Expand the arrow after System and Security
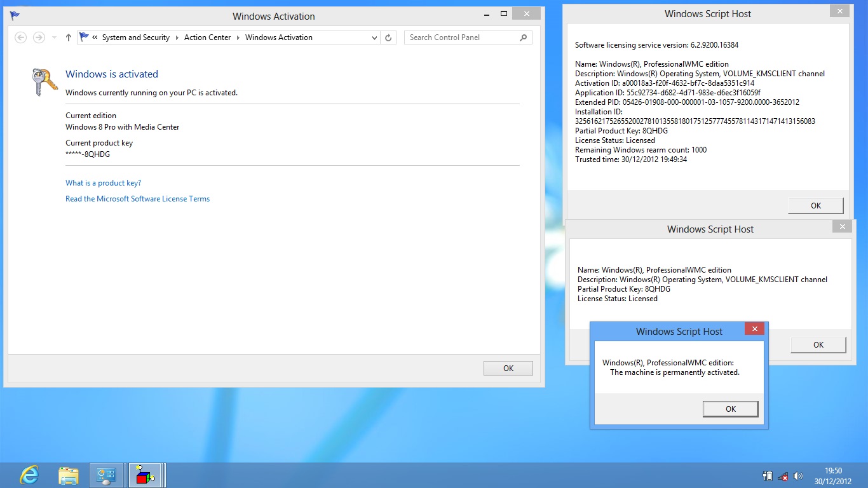The width and height of the screenshot is (868, 488). click(x=177, y=37)
